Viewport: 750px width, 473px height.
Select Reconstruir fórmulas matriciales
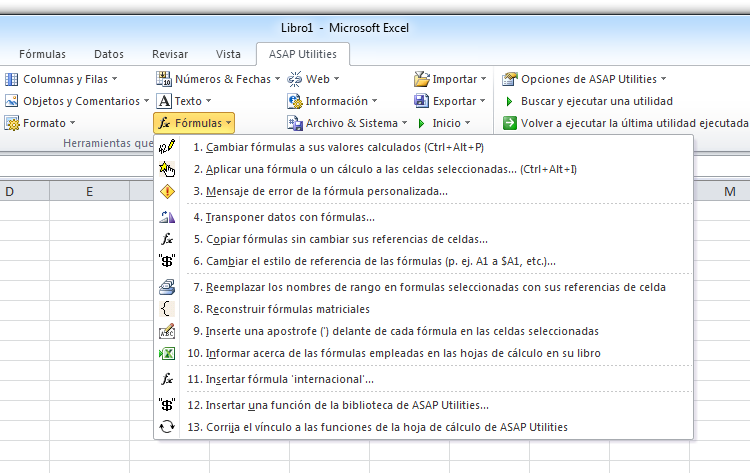(424, 309)
